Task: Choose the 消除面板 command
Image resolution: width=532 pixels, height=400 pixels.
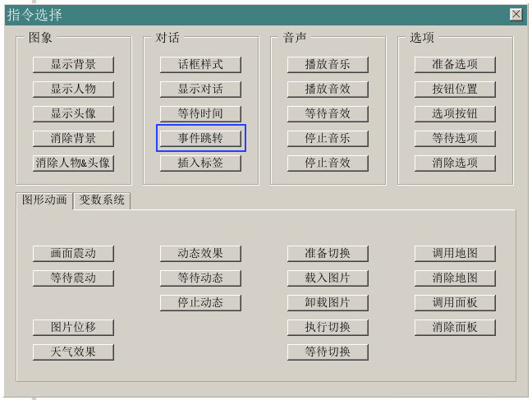Action: point(455,328)
